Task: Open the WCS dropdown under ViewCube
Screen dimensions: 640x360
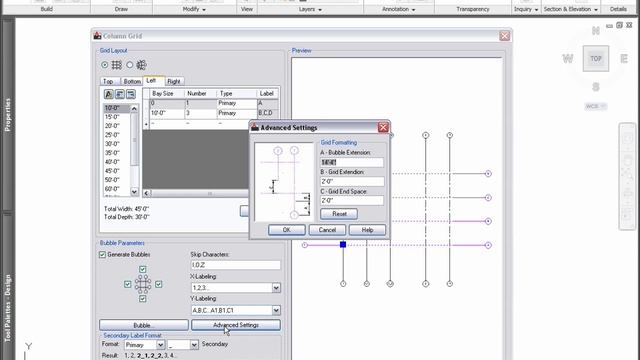Action: pyautogui.click(x=596, y=106)
